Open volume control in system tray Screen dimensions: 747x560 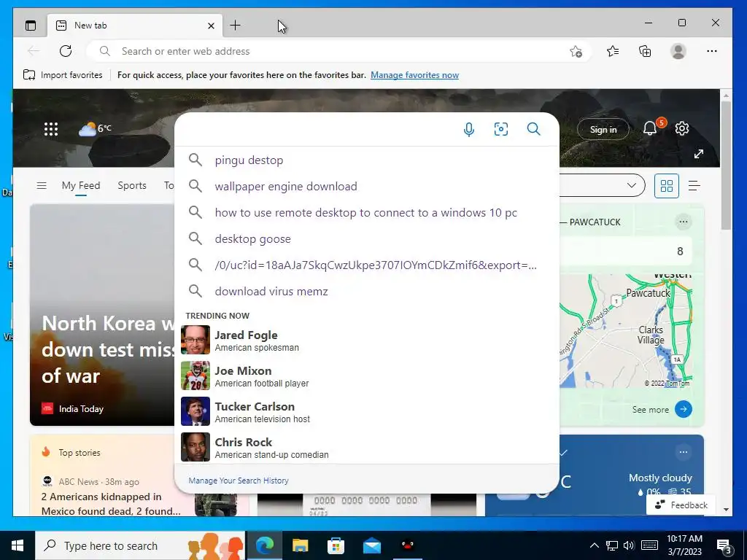[629, 545]
